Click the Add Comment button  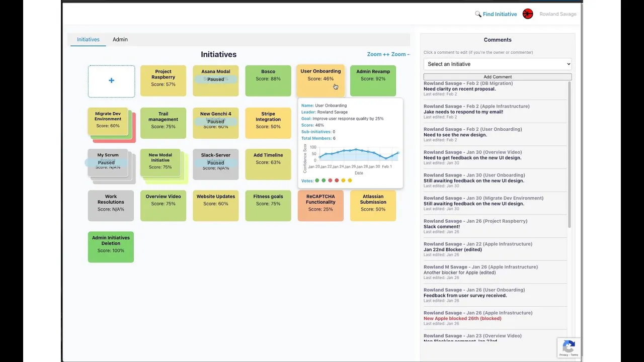(498, 77)
